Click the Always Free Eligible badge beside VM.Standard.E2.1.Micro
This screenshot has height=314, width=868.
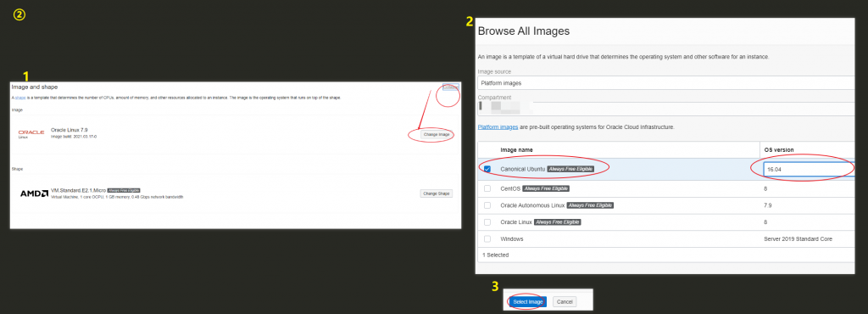[x=124, y=190]
